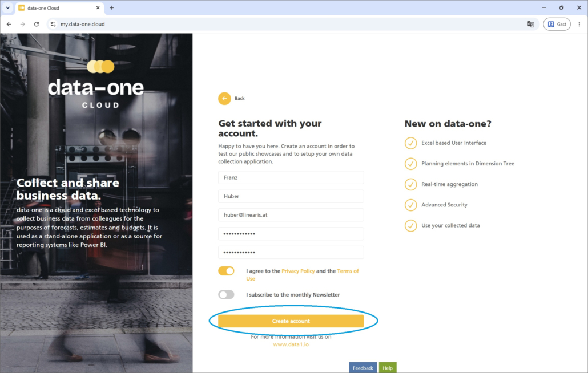Click the checkmark icon next to Use your collected data
This screenshot has width=588, height=373.
(410, 225)
